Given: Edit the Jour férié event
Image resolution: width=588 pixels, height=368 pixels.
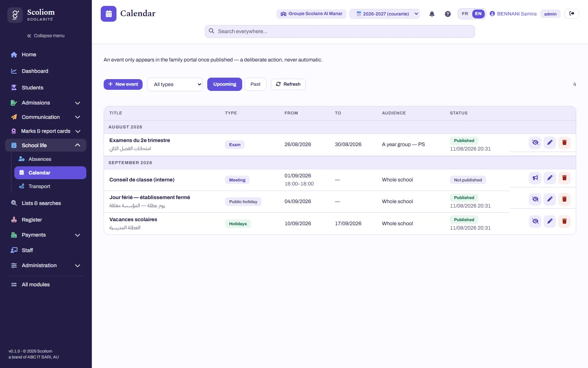Looking at the screenshot, I should pos(550,199).
